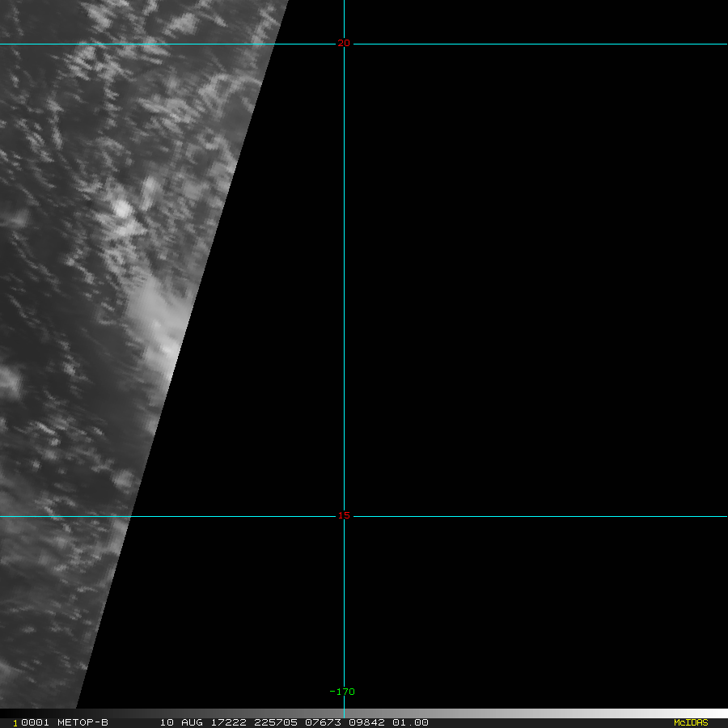Click grid intersection at 15 and -170
Viewport: 728px width, 728px height.
pos(344,516)
